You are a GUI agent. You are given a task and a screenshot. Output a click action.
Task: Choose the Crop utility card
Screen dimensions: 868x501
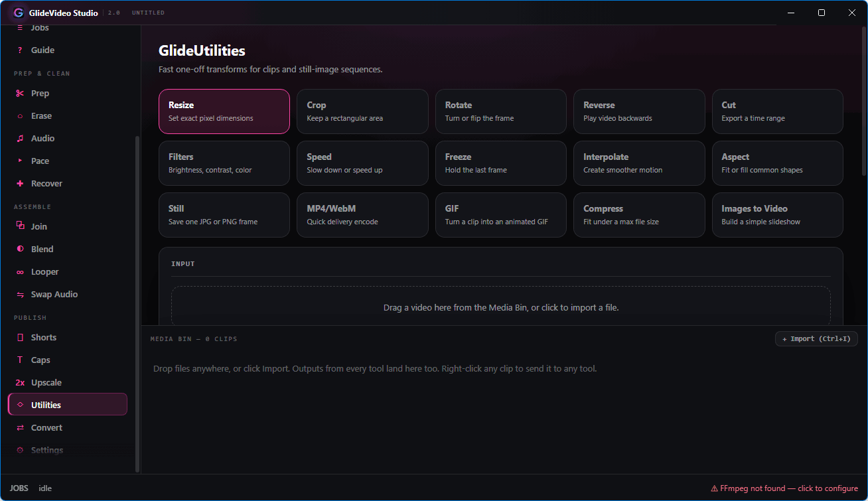click(x=362, y=111)
